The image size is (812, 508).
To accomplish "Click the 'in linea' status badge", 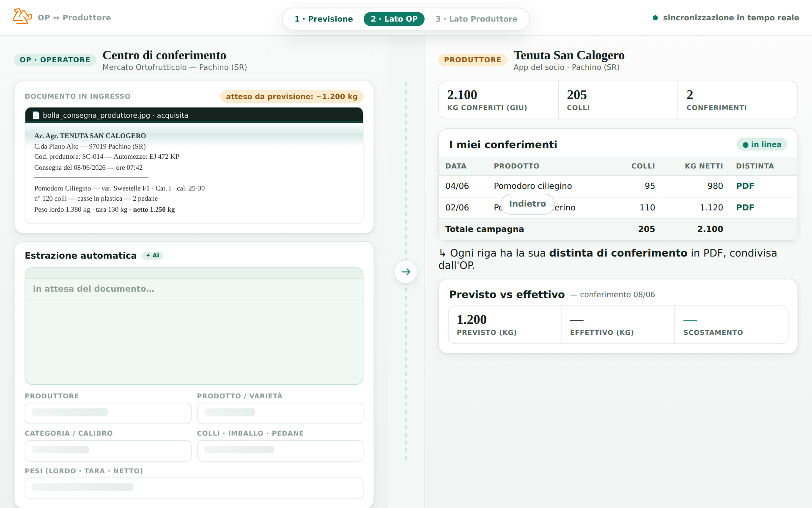I will pos(762,144).
